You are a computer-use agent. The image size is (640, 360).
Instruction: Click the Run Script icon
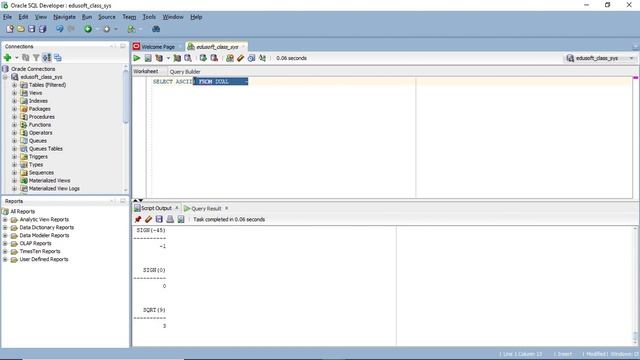[148, 58]
